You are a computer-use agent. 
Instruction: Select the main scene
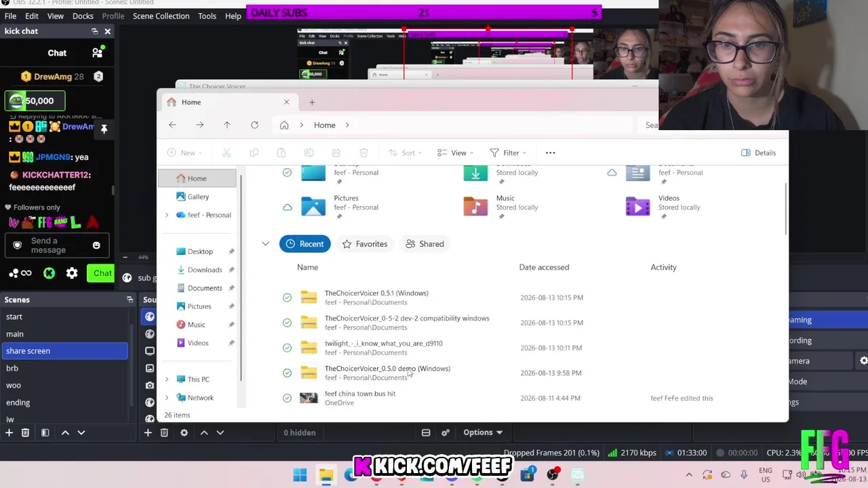pos(65,334)
